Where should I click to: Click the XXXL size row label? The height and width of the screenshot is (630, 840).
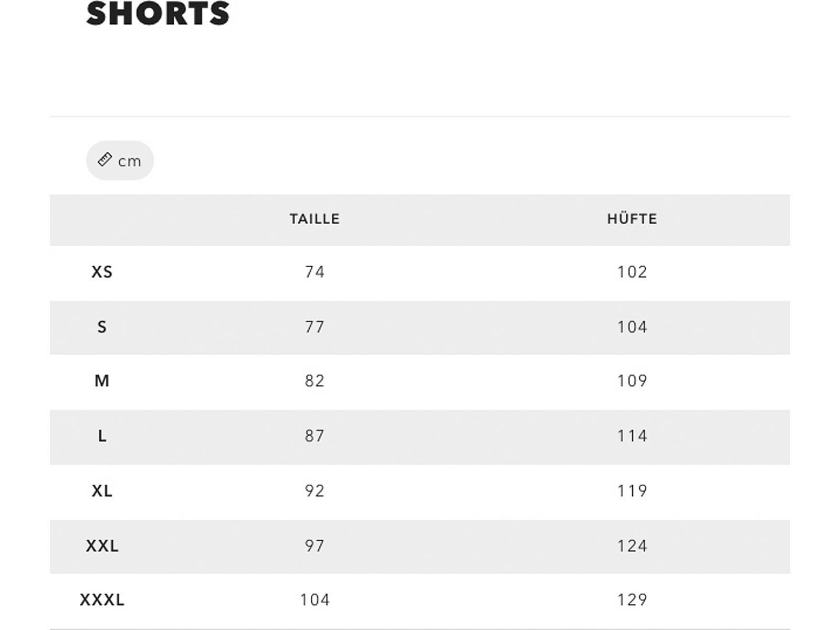tap(102, 600)
